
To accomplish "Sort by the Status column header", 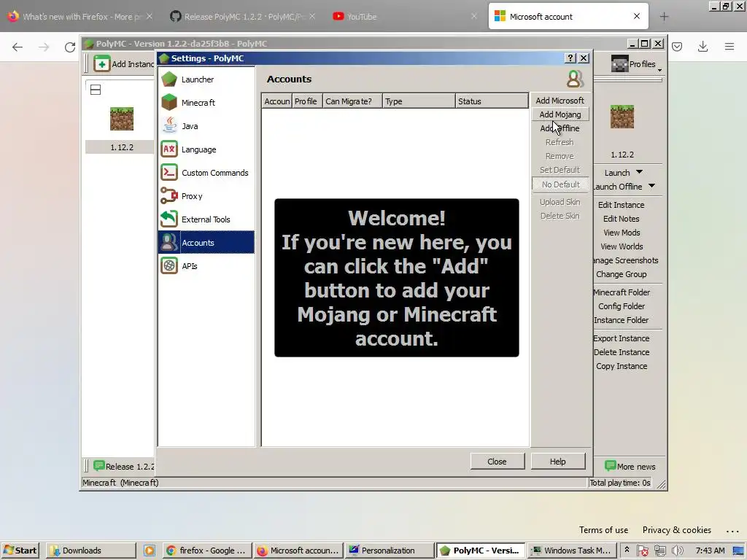I will point(492,101).
